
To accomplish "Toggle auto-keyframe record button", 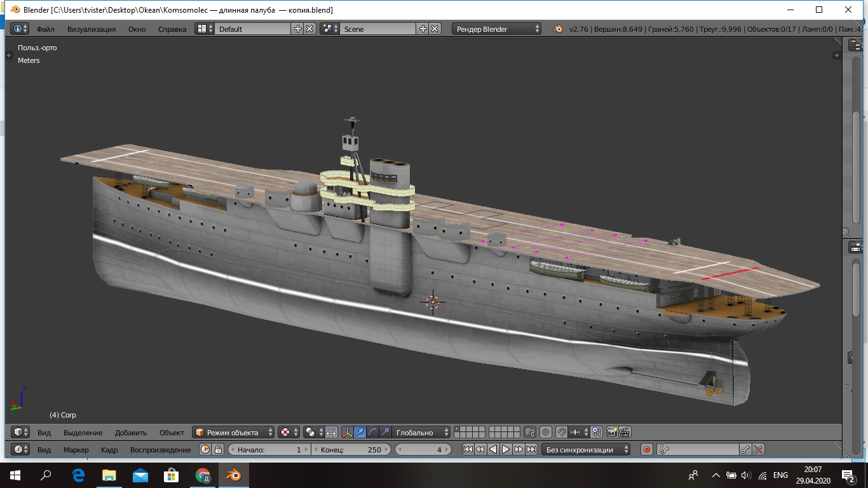I will tap(646, 449).
